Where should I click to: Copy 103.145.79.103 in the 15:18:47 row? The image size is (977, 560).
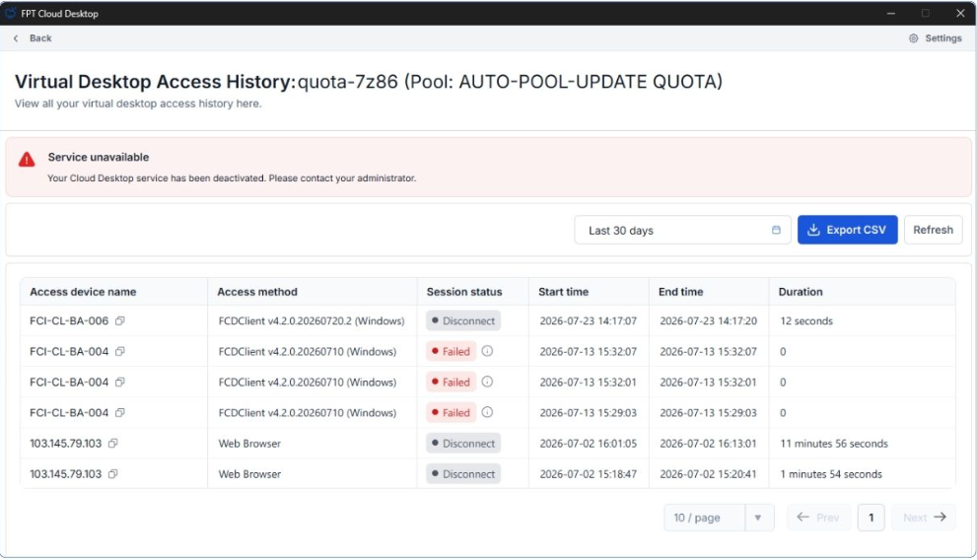tap(112, 473)
